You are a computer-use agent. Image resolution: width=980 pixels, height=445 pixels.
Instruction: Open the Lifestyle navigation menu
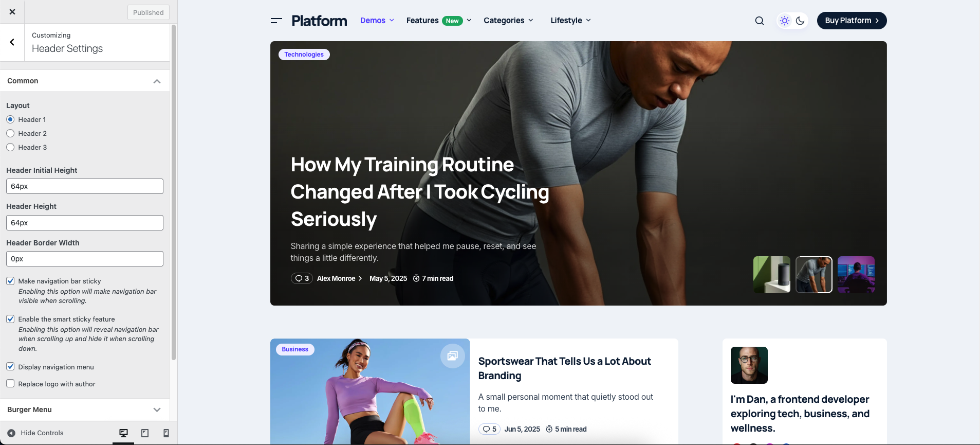coord(570,21)
